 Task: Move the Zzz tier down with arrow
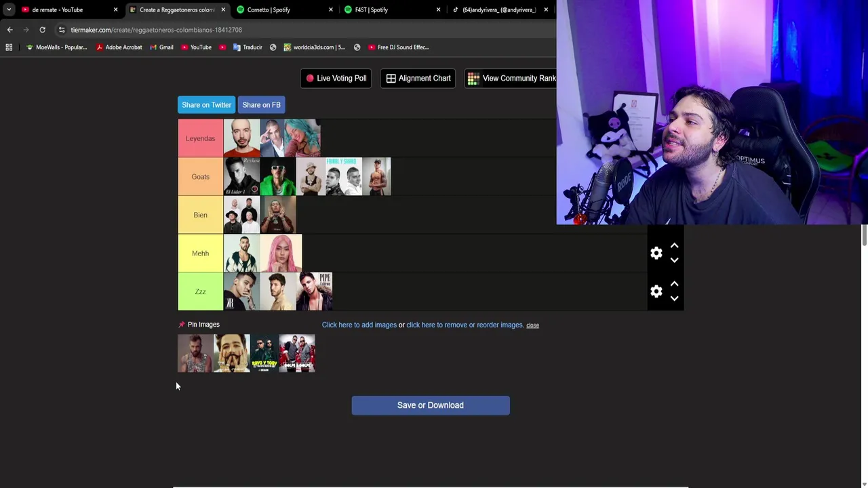pyautogui.click(x=674, y=298)
